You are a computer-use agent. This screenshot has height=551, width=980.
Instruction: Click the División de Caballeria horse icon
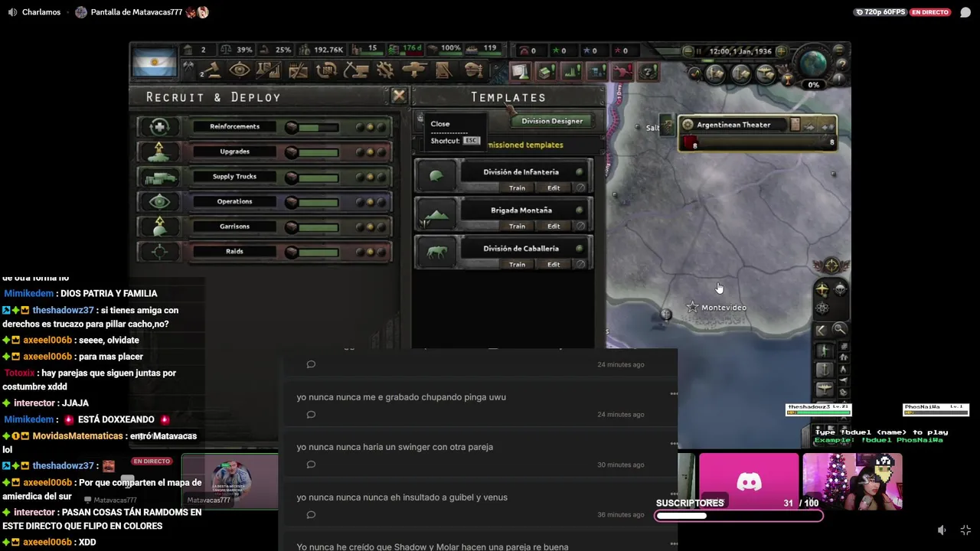coord(436,253)
